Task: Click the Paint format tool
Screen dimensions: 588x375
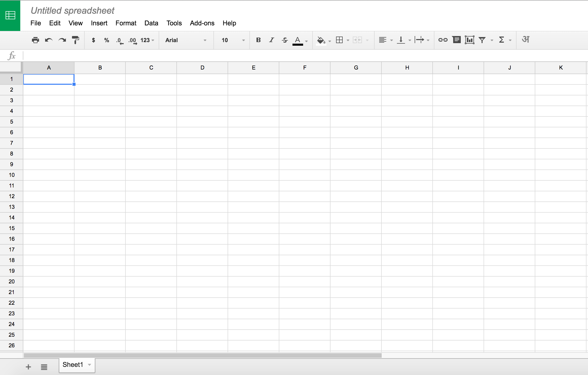Action: pyautogui.click(x=75, y=40)
